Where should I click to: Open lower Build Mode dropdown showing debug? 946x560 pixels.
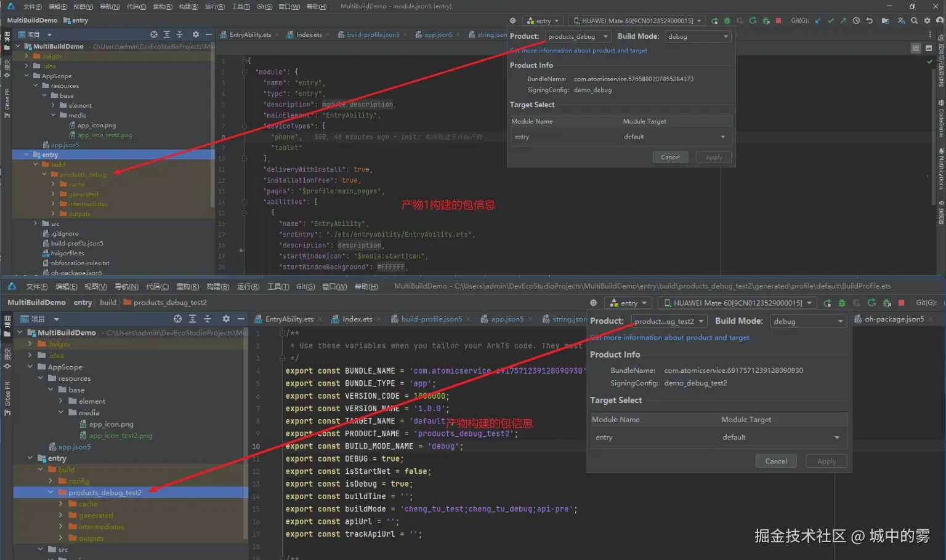pyautogui.click(x=809, y=321)
